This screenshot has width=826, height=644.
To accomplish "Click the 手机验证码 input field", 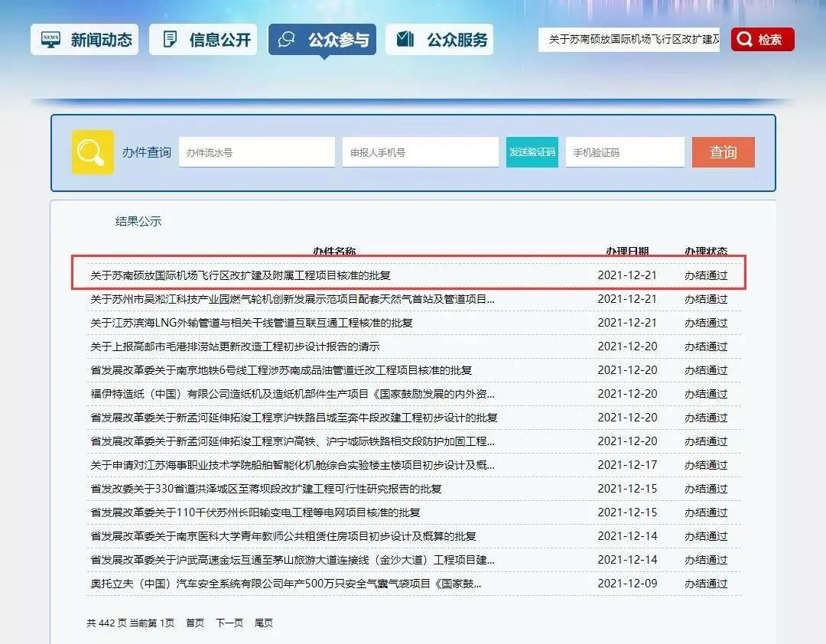I will [625, 152].
